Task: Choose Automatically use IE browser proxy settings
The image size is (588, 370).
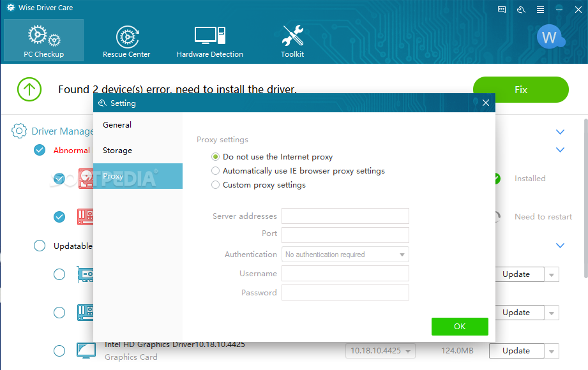Action: [x=215, y=171]
